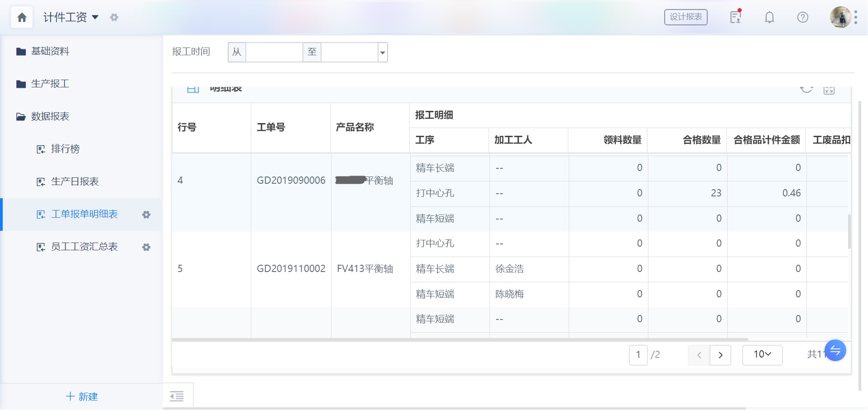Collapse the 数据报表 folder

[x=50, y=116]
